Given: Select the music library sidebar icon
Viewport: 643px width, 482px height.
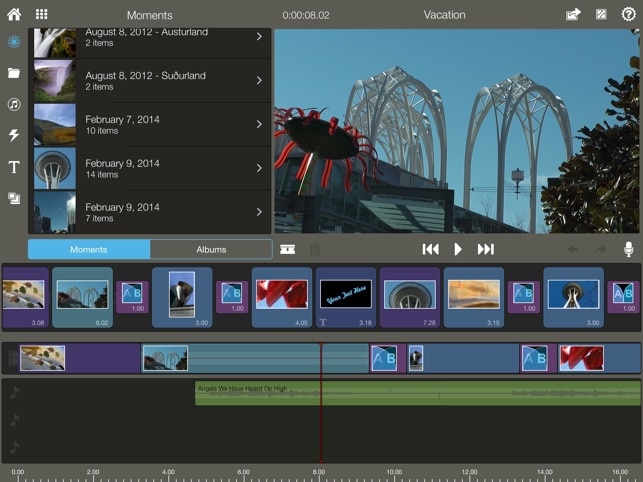Looking at the screenshot, I should coord(14,104).
